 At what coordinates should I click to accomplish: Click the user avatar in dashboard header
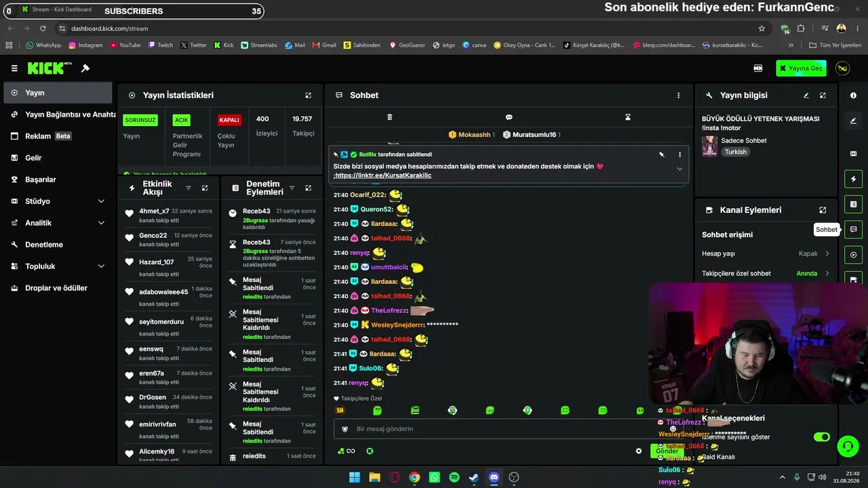842,68
